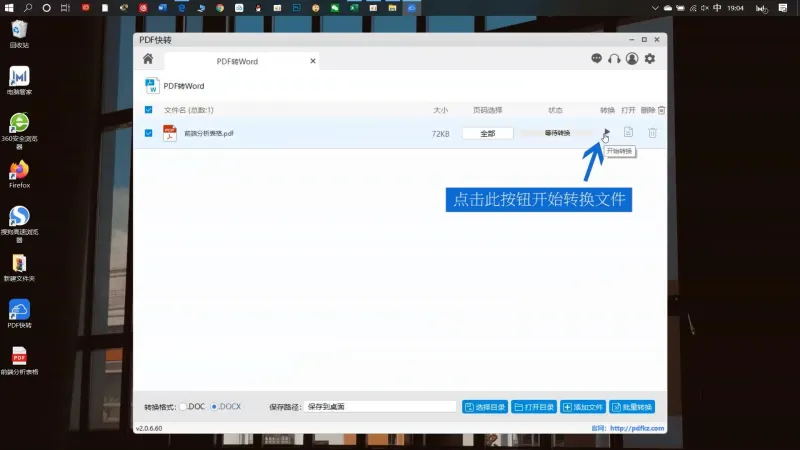800x450 pixels.
Task: Click the 页码选择 column header
Action: coord(487,110)
